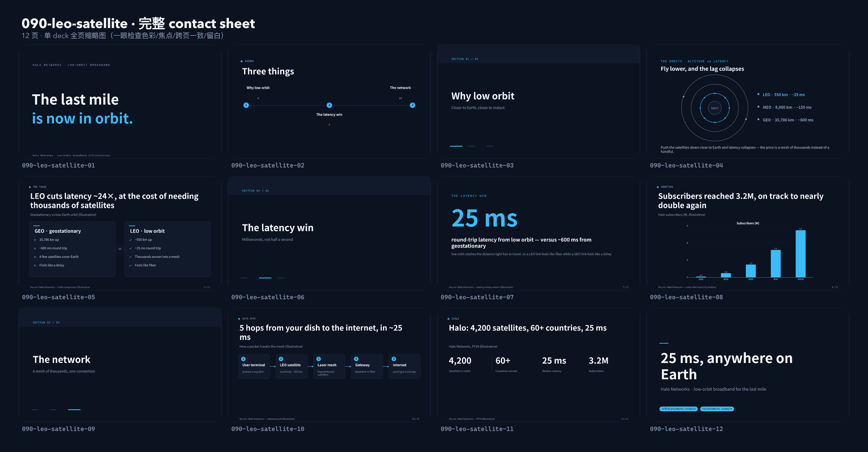Screen dimensions: 868x452
Task: Click the checkmark beside '~25 ms round trip'
Action: tap(131, 248)
